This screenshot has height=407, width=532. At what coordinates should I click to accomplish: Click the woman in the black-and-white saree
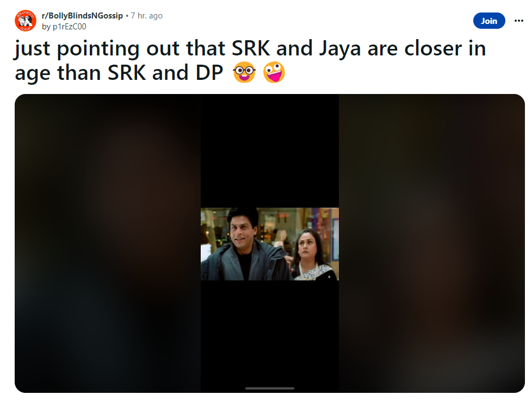(314, 256)
